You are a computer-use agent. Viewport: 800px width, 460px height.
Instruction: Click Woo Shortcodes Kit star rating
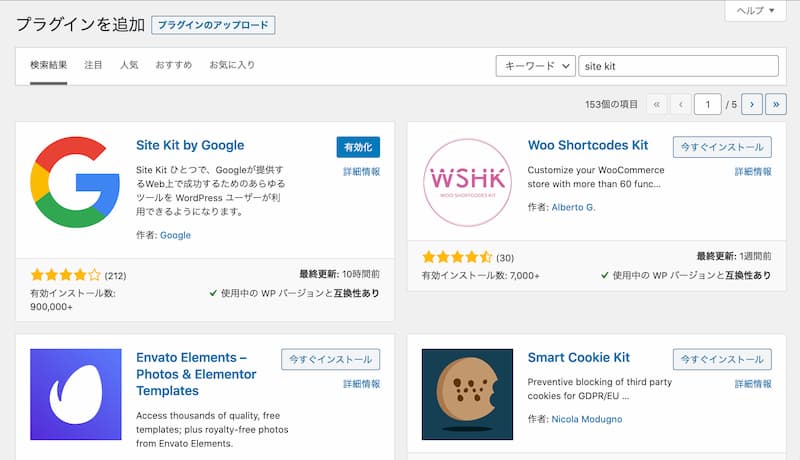coord(457,257)
